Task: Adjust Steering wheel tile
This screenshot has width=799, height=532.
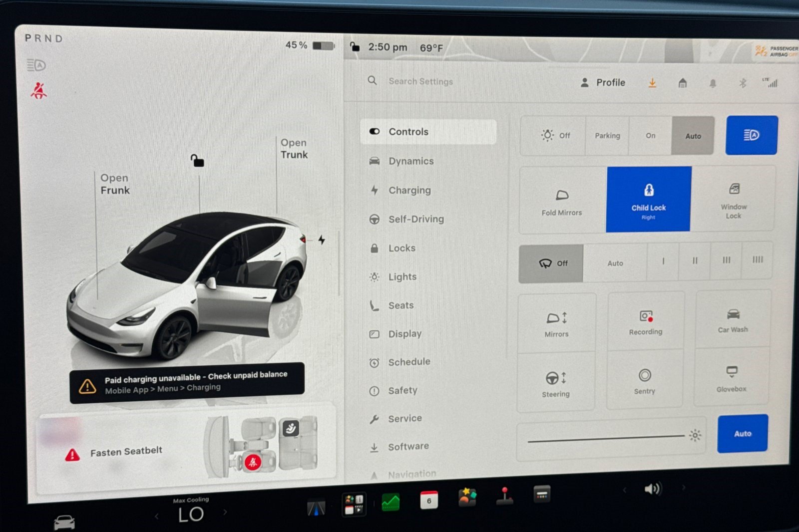Action: click(556, 383)
